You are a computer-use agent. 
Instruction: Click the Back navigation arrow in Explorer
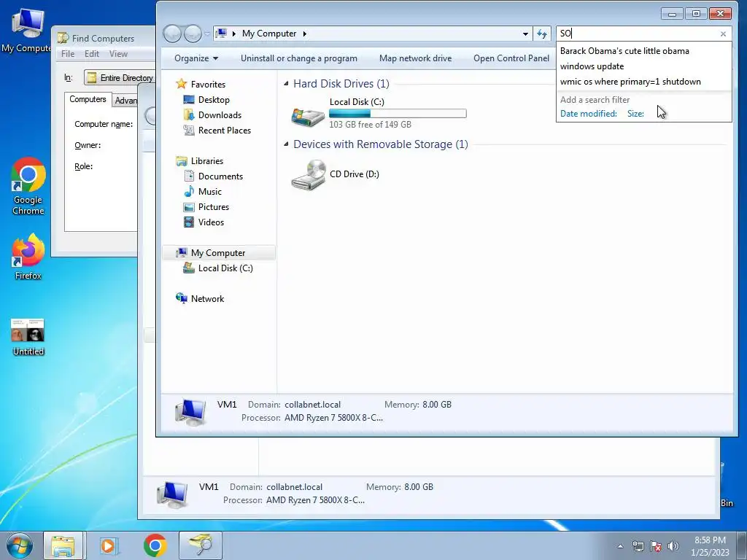[x=172, y=34]
